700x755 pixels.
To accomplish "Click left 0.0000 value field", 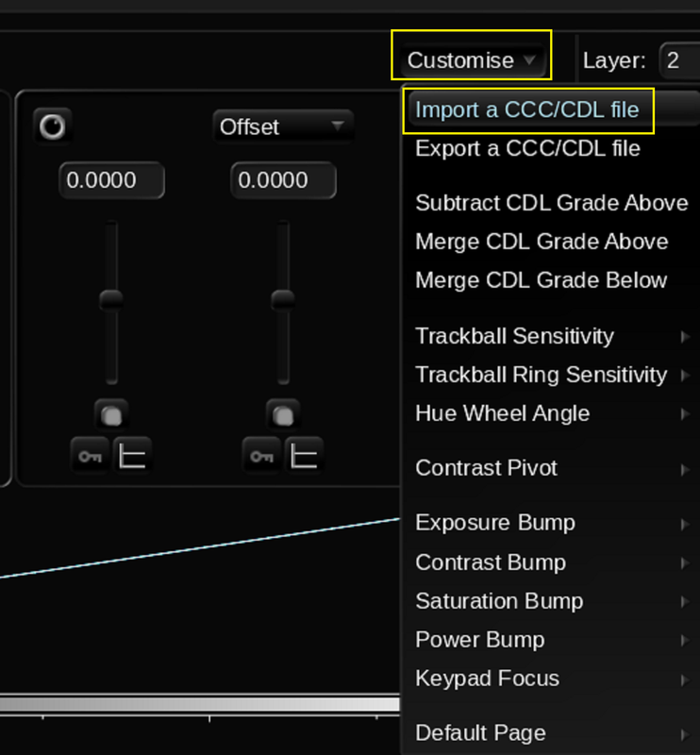I will click(111, 180).
